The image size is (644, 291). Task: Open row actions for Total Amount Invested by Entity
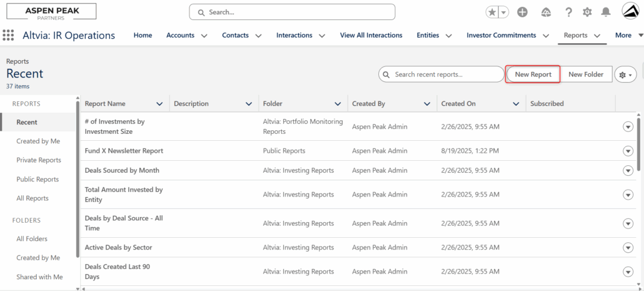click(x=628, y=195)
